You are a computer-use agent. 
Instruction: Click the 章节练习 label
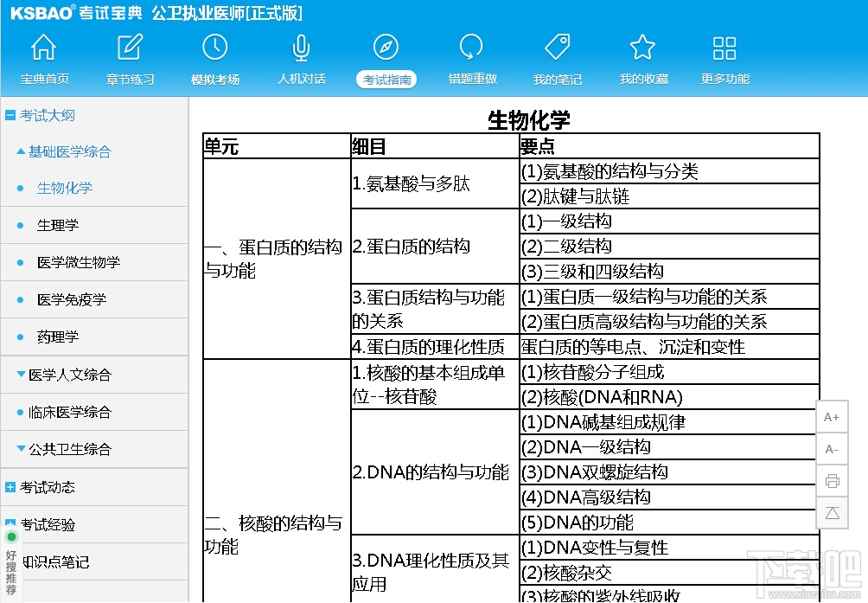coord(130,80)
